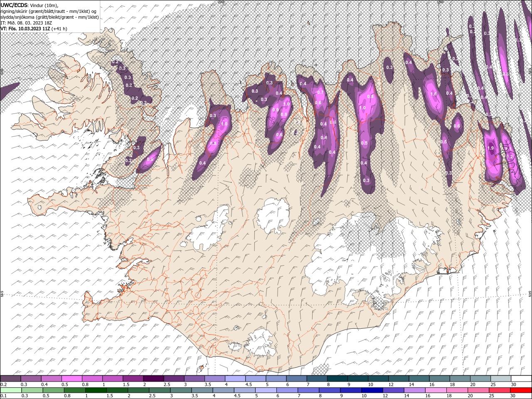Click the 0.9 snowfall value on map
This screenshot has width=532, height=399.
pos(276,110)
